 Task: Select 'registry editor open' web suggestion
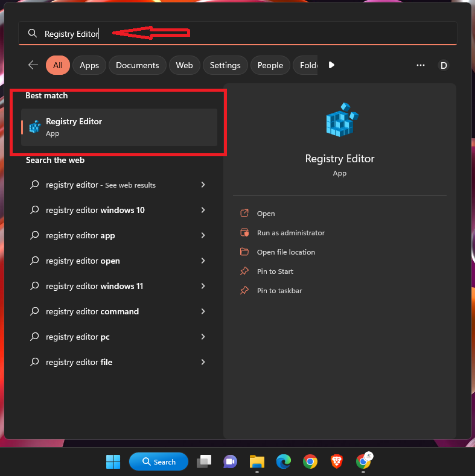click(x=119, y=261)
